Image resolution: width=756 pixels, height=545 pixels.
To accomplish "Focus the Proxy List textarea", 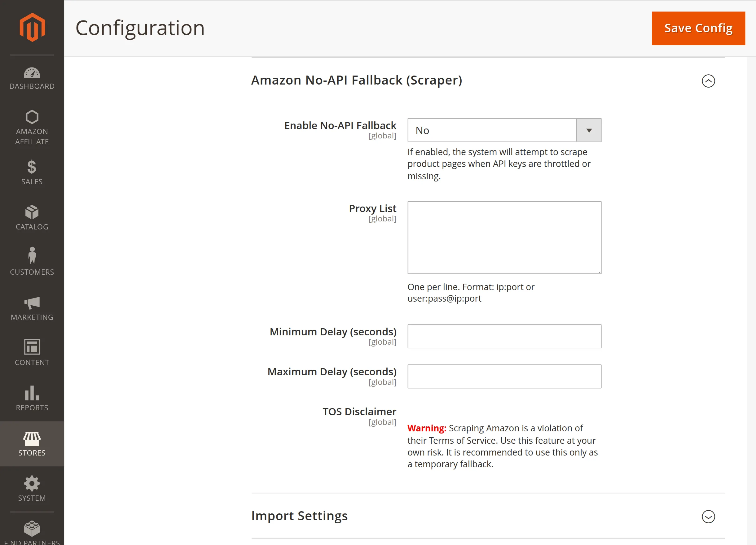I will pos(504,238).
